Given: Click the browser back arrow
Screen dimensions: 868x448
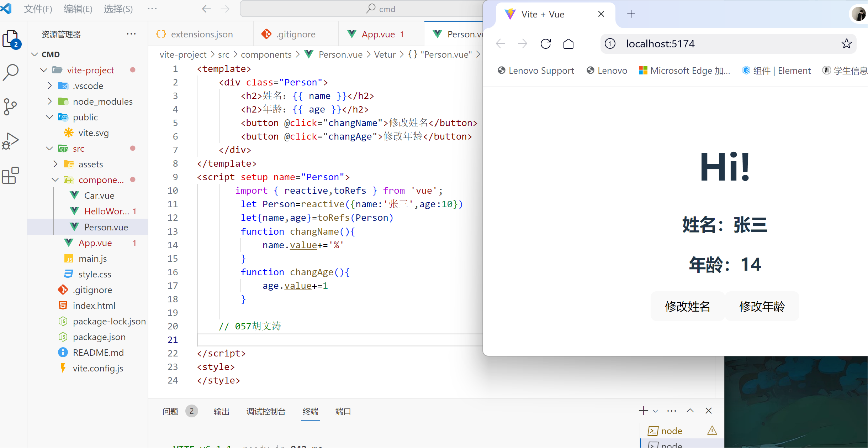Looking at the screenshot, I should 501,44.
